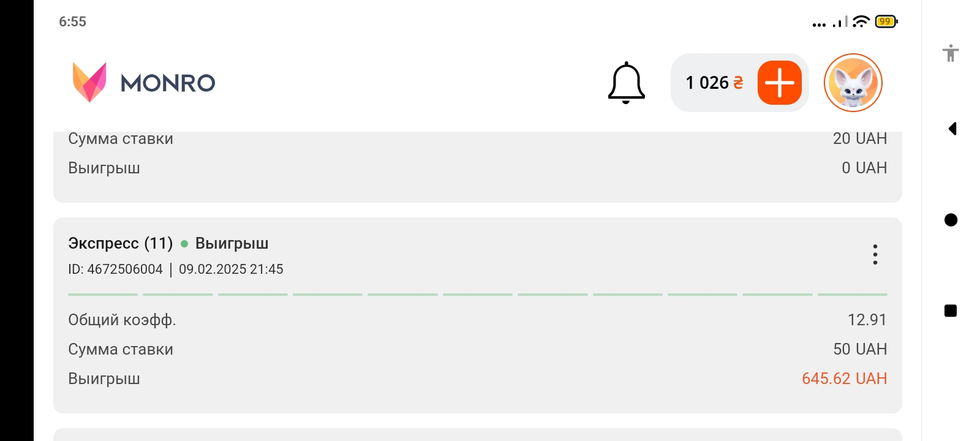Tap the last green express progress segment
Image resolution: width=980 pixels, height=441 pixels.
tap(852, 295)
